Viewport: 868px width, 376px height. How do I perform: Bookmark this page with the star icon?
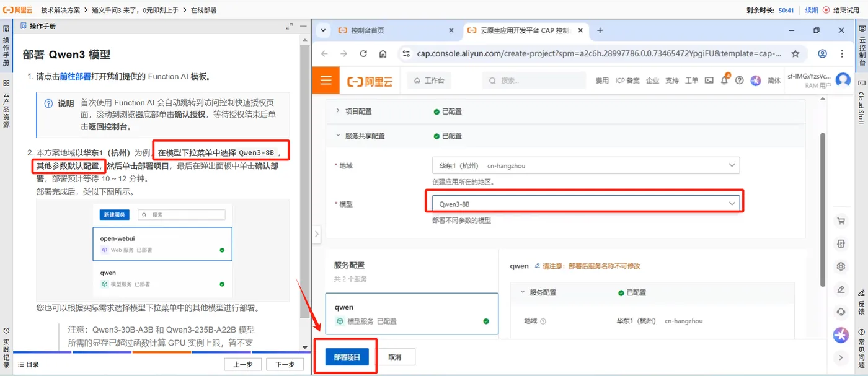click(x=795, y=54)
